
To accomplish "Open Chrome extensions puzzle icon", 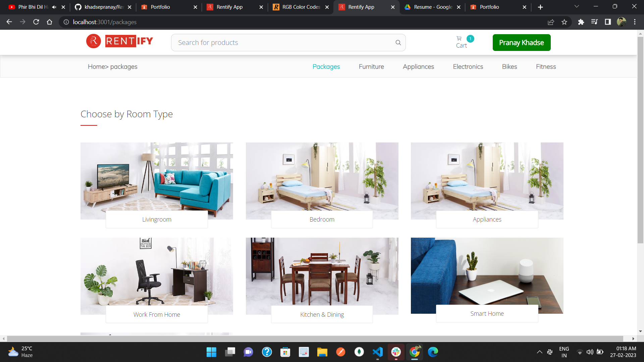I will tap(581, 22).
